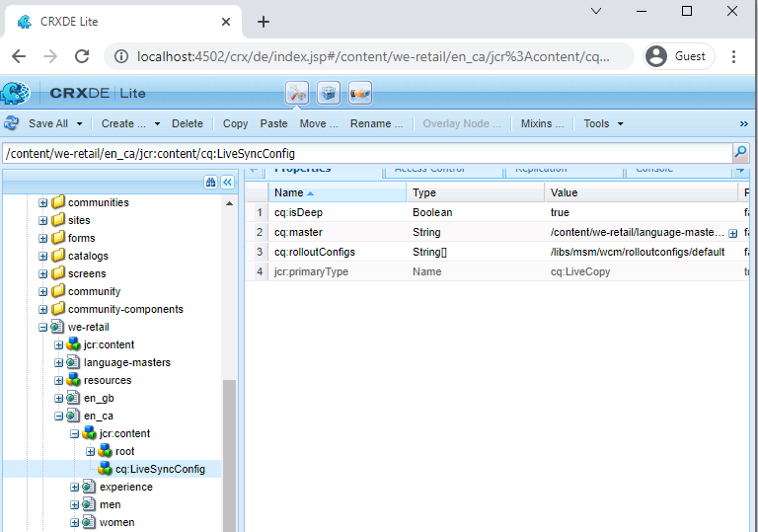
Task: Open Tools dropdown menu
Action: pyautogui.click(x=603, y=123)
